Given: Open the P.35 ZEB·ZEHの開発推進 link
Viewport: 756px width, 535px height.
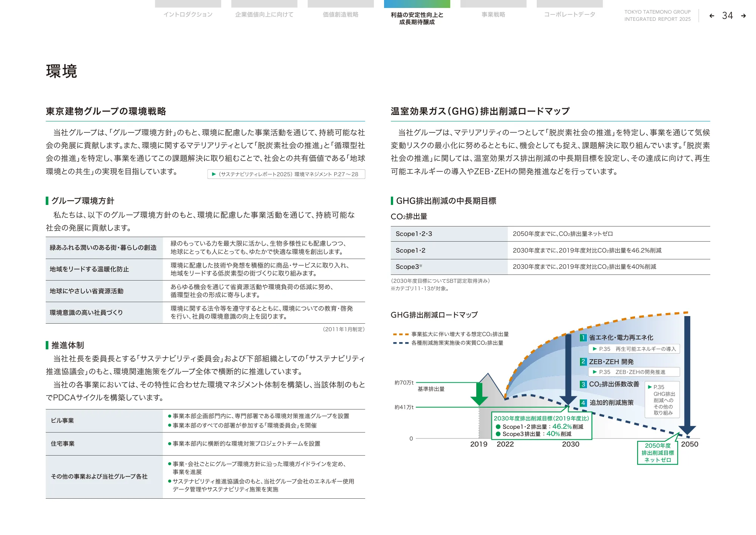Looking at the screenshot, I should 634,372.
